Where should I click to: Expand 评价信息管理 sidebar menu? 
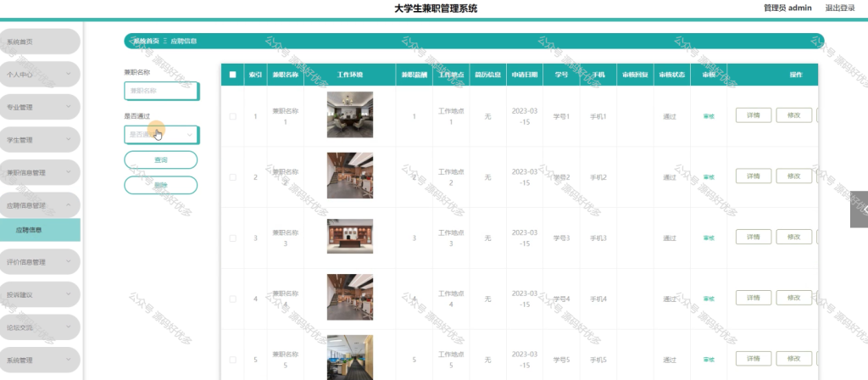[40, 262]
